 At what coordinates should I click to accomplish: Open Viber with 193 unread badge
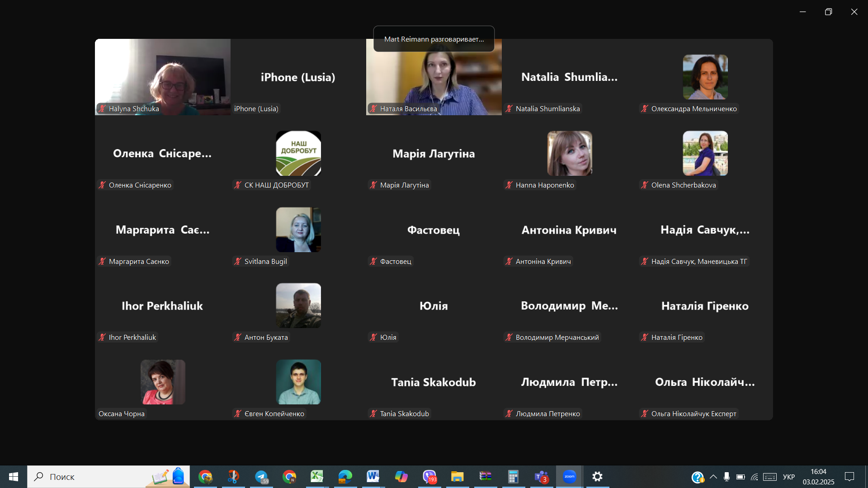tap(429, 477)
